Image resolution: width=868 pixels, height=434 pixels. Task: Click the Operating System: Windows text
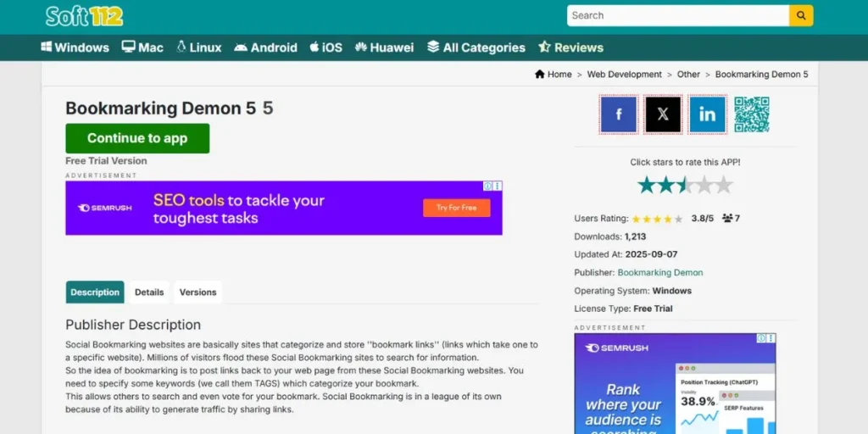(x=632, y=291)
